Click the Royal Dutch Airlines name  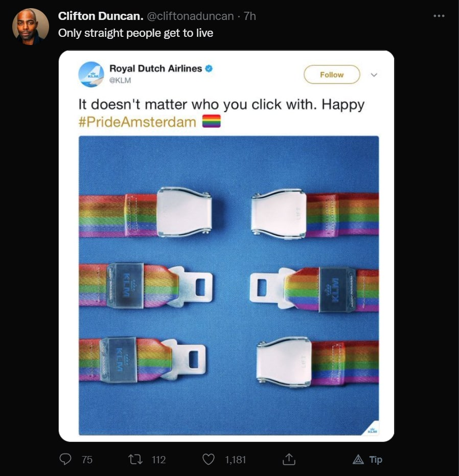pos(155,69)
